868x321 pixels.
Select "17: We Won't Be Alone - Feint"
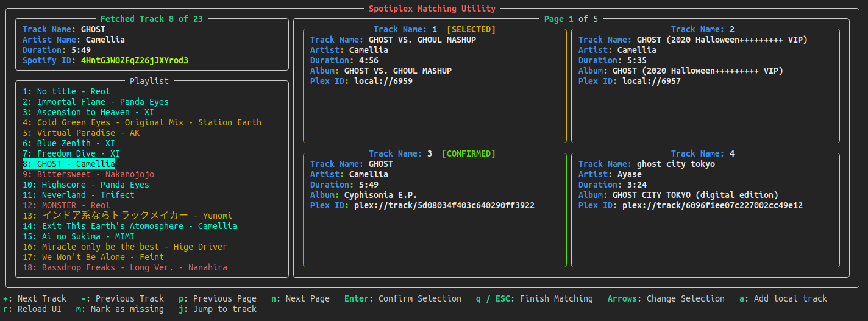93,257
